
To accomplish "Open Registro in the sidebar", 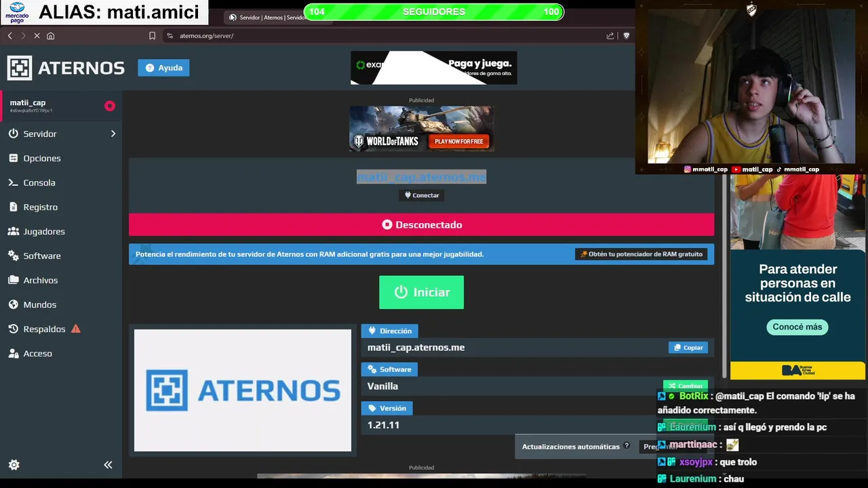I will pyautogui.click(x=41, y=207).
